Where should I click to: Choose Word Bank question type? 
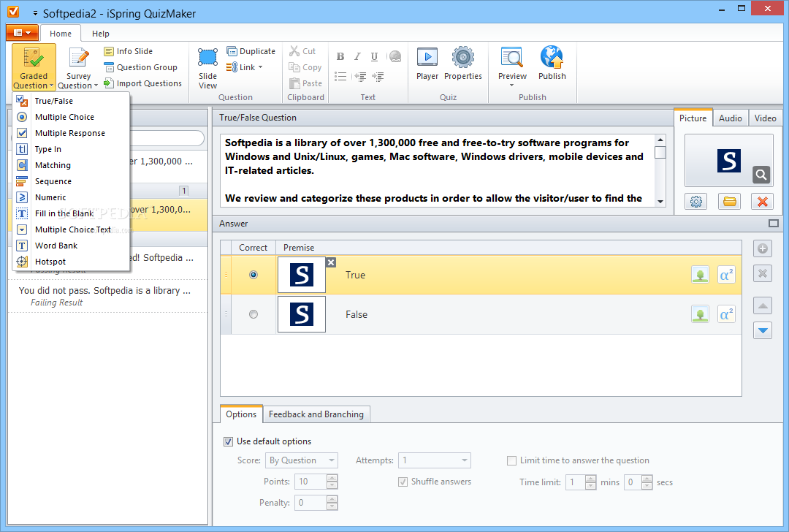pyautogui.click(x=71, y=246)
